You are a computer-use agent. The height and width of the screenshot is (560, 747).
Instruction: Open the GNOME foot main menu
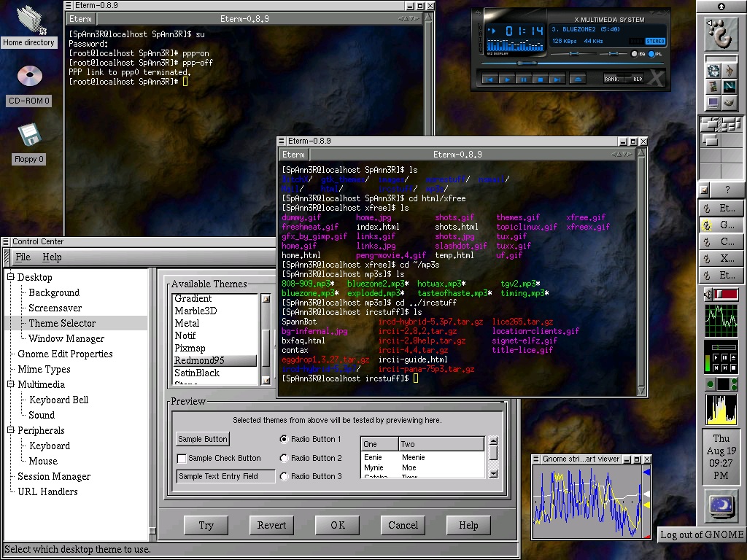721,34
